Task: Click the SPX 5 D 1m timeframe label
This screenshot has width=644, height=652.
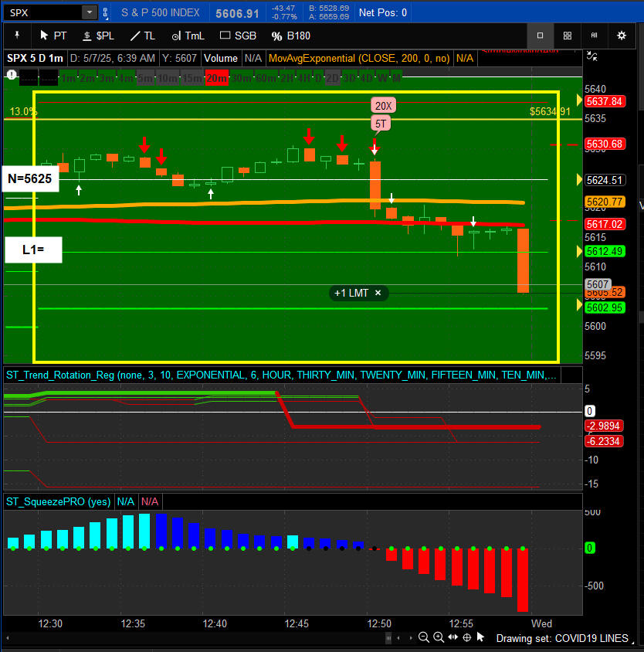Action: coord(35,58)
